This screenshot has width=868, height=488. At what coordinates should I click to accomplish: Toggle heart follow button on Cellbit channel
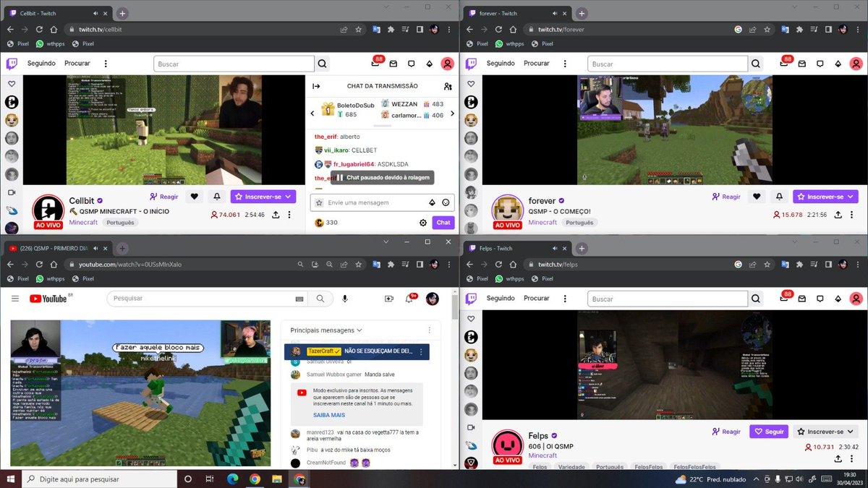(195, 197)
